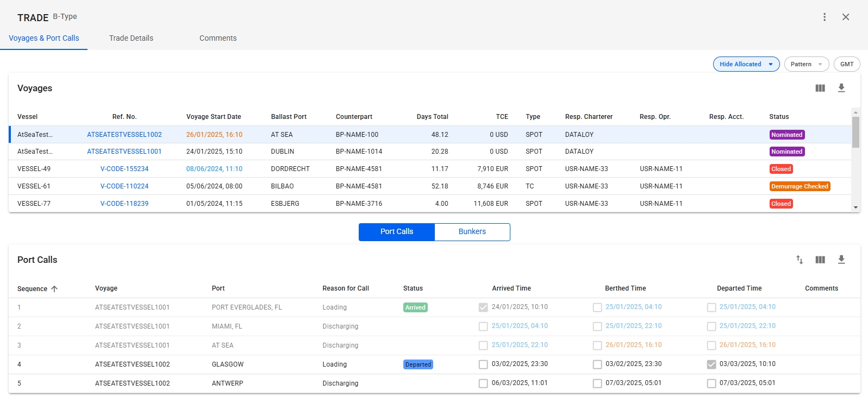Uncheck Departed Time checkbox for Glasgow row

click(x=711, y=364)
